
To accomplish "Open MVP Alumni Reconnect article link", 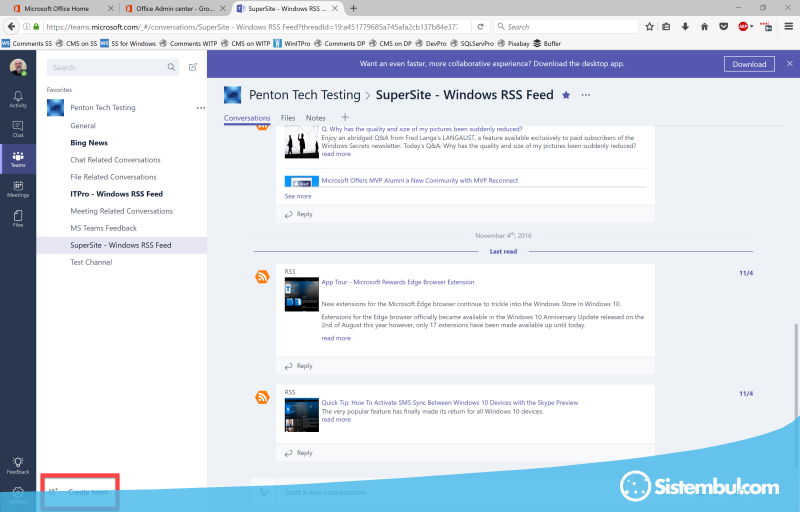I will 419,181.
